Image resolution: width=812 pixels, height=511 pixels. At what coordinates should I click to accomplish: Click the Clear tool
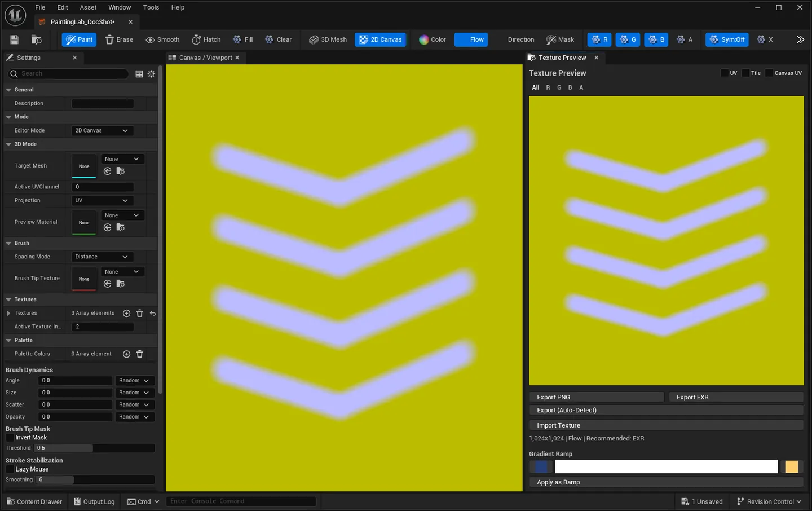pos(279,39)
